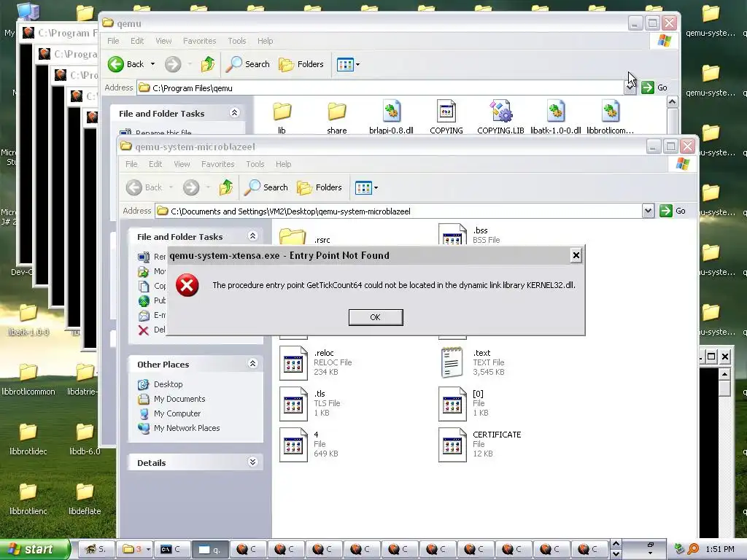747x560 pixels.
Task: Select the COPYING.LIB file icon
Action: click(500, 112)
